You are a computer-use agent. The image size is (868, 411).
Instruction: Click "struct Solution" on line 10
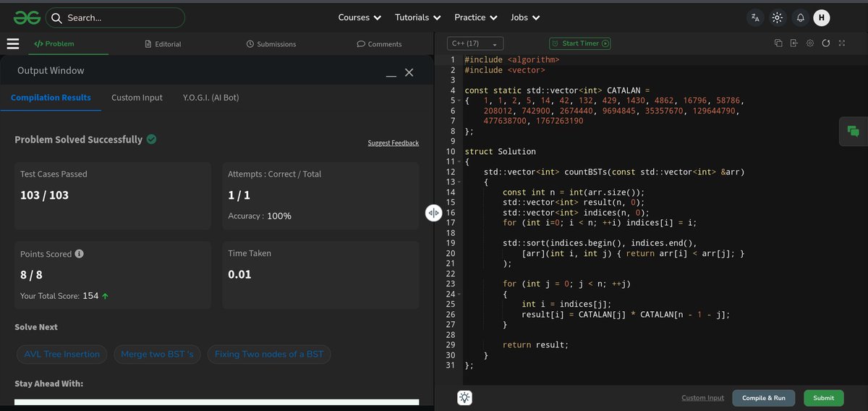(500, 151)
